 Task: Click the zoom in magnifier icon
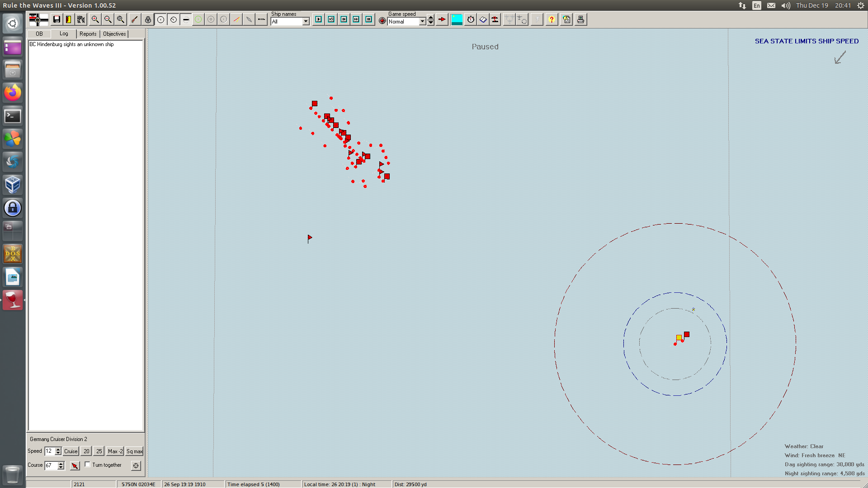point(95,19)
